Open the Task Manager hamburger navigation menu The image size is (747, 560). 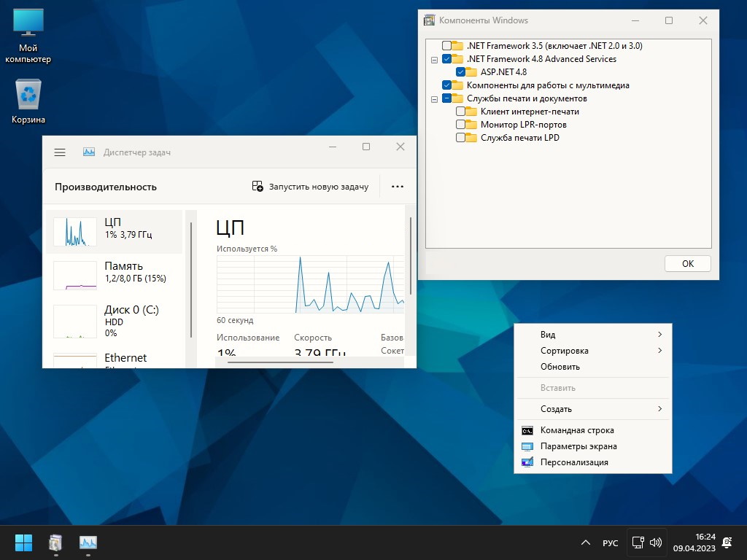(60, 152)
